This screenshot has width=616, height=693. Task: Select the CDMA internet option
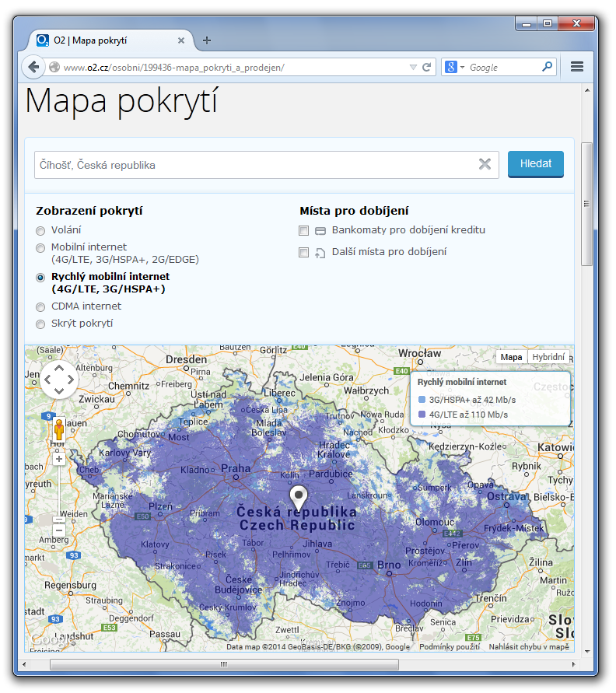[40, 307]
